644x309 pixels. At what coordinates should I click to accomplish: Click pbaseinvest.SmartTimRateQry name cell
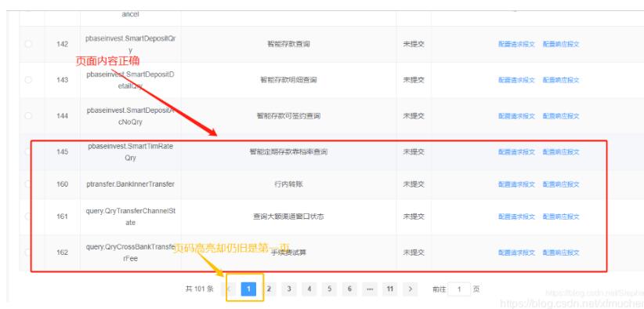click(x=131, y=151)
